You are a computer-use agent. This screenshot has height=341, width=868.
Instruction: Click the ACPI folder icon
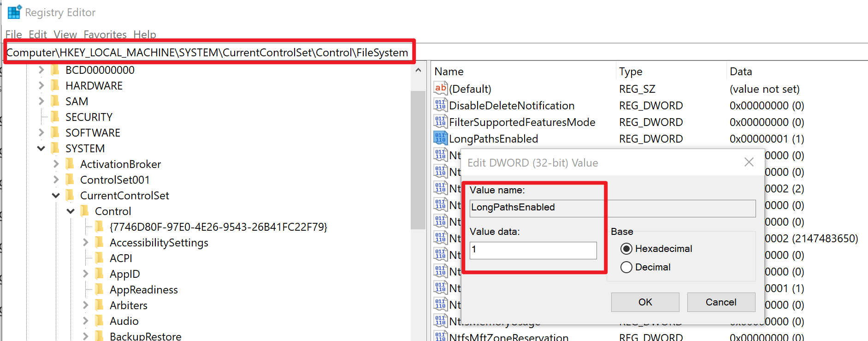(x=100, y=258)
